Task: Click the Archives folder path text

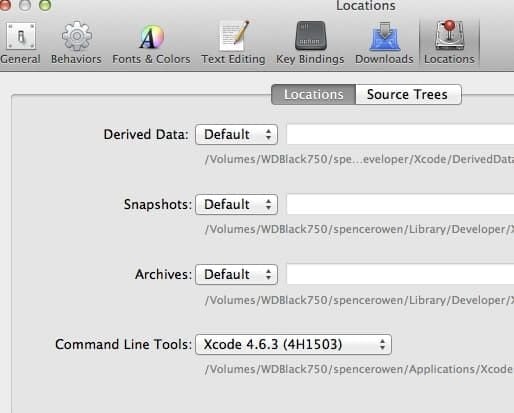Action: 359,300
